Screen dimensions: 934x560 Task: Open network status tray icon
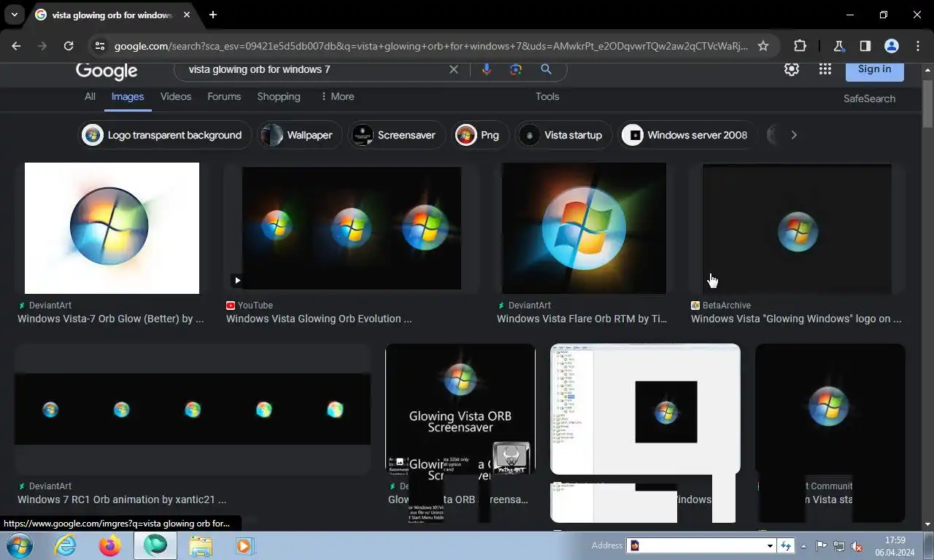(x=839, y=545)
